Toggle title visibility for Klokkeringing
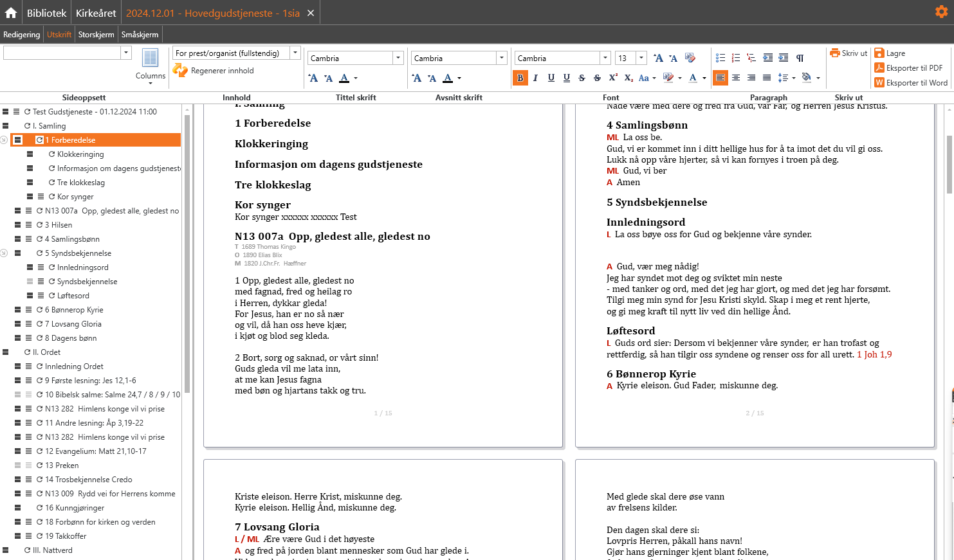954x560 pixels. [x=30, y=154]
